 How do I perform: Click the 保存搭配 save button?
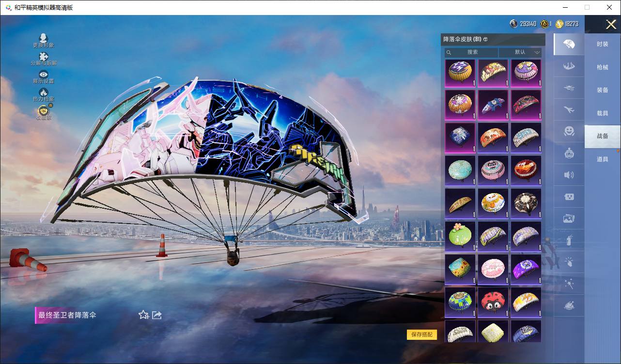coord(422,334)
